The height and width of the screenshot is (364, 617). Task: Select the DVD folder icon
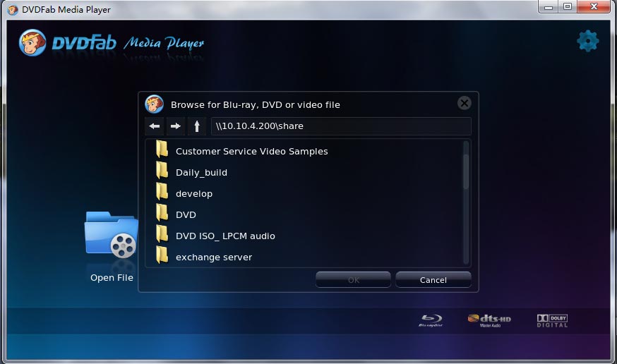pos(162,212)
